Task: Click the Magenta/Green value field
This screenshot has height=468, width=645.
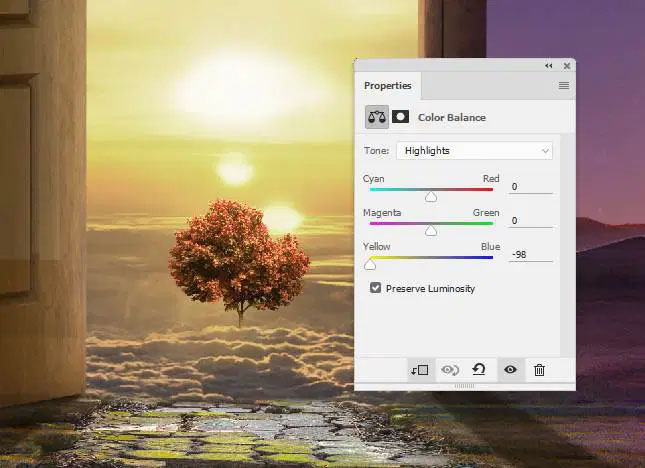Action: click(x=531, y=221)
